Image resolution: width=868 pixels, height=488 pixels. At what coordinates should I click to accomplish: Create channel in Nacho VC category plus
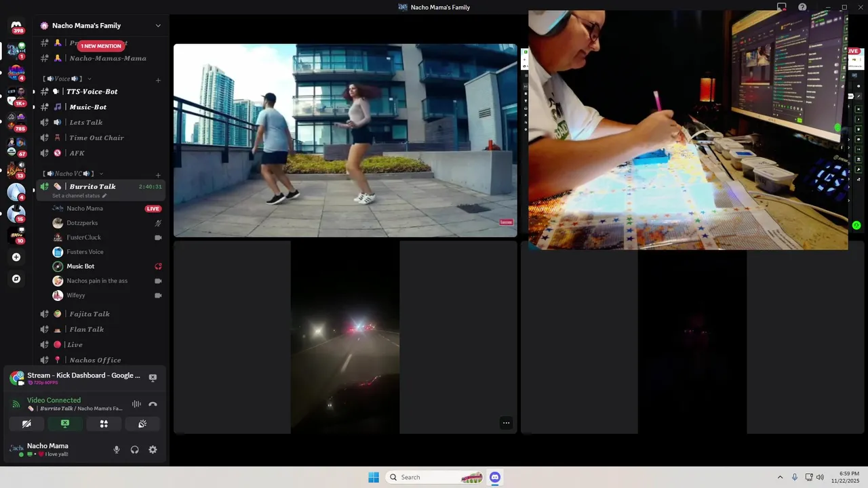[158, 175]
